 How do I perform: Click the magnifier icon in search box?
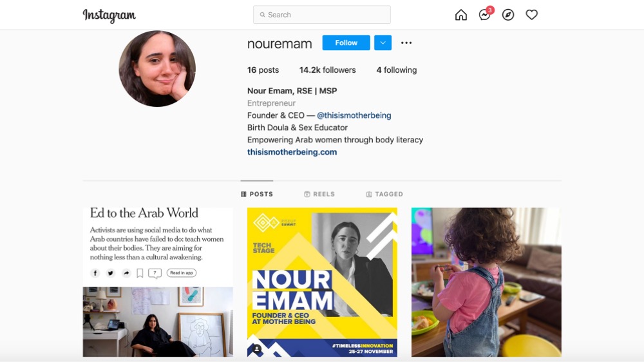tap(263, 15)
